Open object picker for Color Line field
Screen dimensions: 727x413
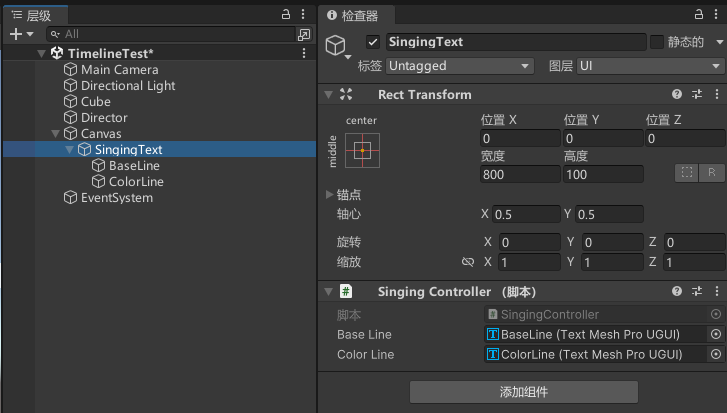[x=715, y=354]
